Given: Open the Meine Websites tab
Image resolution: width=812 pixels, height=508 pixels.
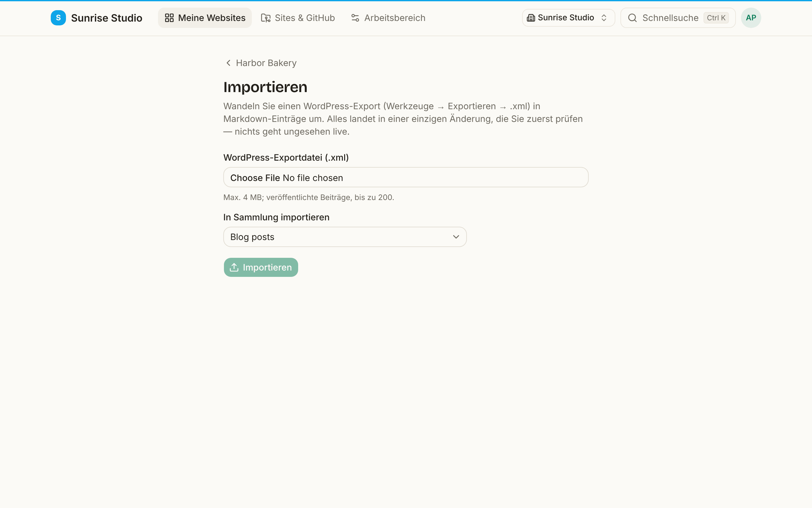Looking at the screenshot, I should pos(205,18).
